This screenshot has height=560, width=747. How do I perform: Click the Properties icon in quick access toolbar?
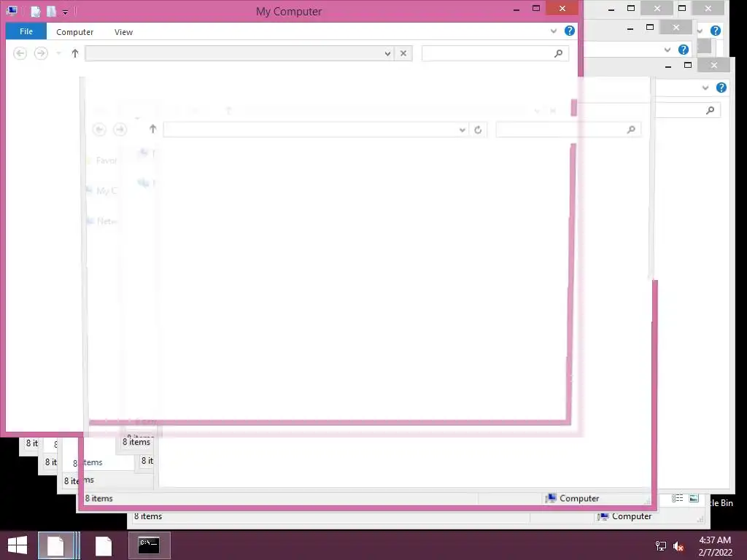tap(36, 11)
